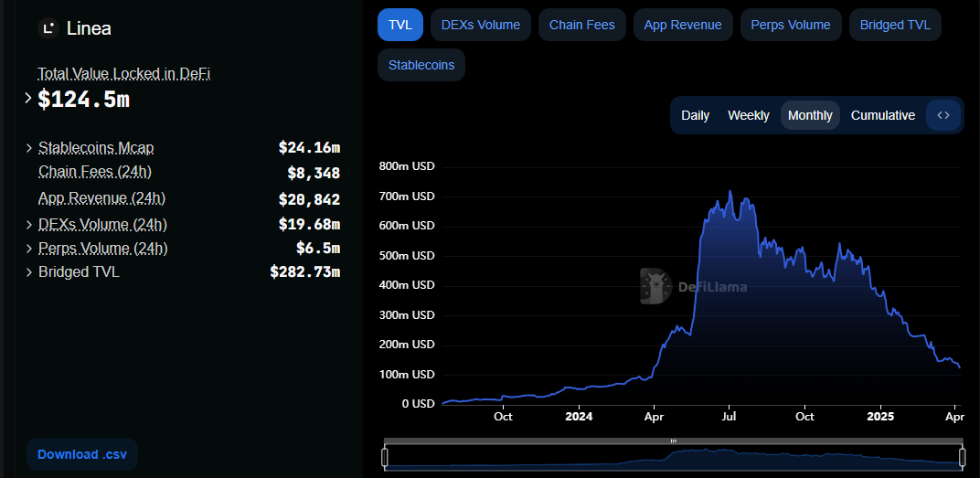Set chart grouping to Weekly

(748, 115)
